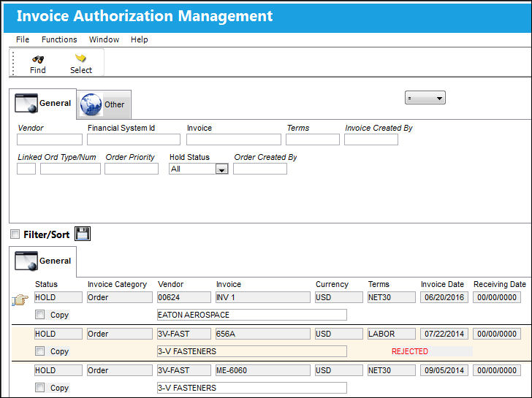The height and width of the screenshot is (398, 532).
Task: Open the Hold Status dropdown
Action: click(x=222, y=169)
